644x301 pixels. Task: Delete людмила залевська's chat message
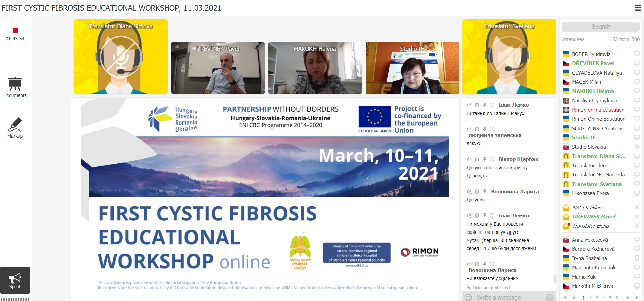coord(477,129)
